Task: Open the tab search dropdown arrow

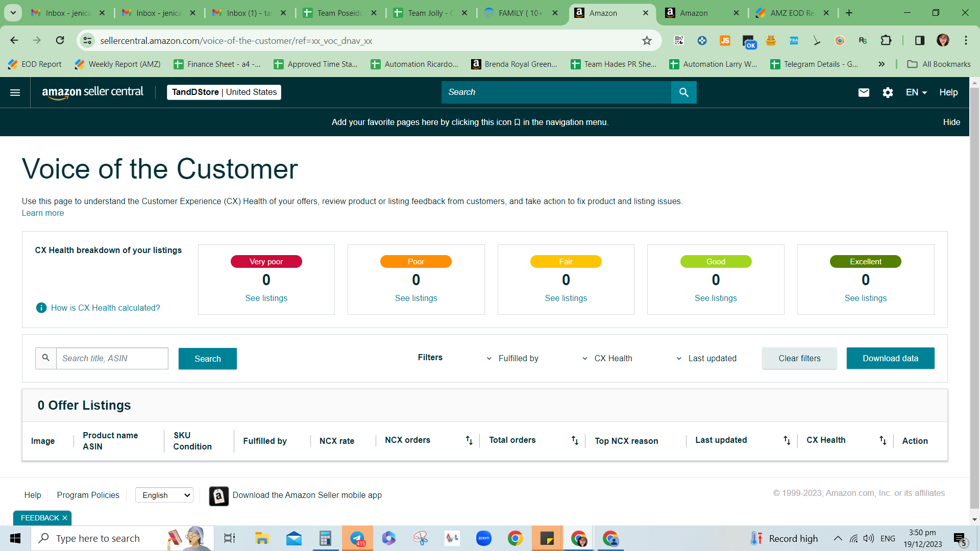Action: pyautogui.click(x=13, y=13)
